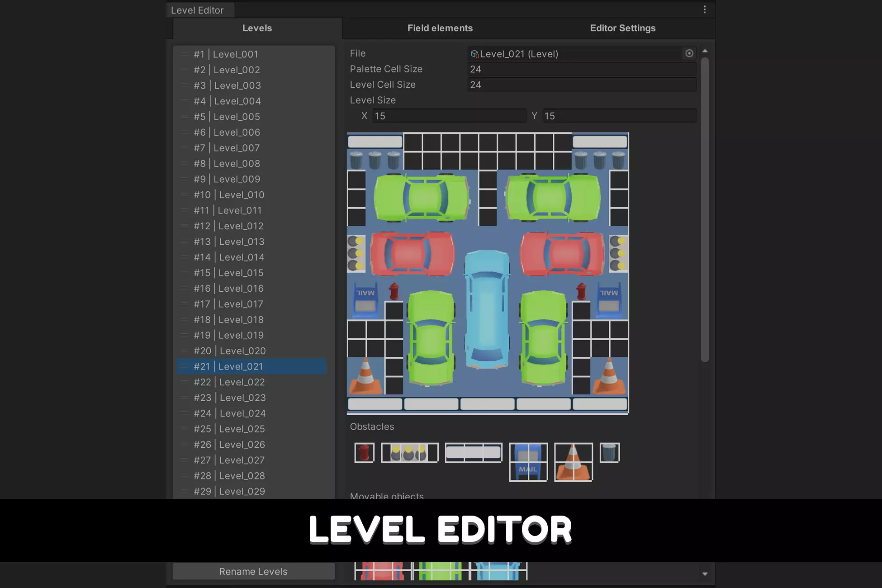The height and width of the screenshot is (588, 882).
Task: Switch to the Field elements tab
Action: (x=440, y=28)
